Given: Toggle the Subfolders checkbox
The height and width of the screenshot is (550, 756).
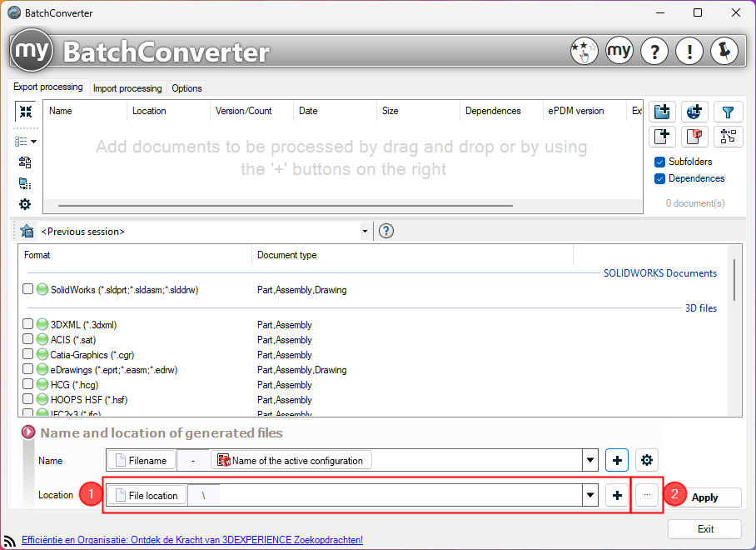Looking at the screenshot, I should 659,162.
